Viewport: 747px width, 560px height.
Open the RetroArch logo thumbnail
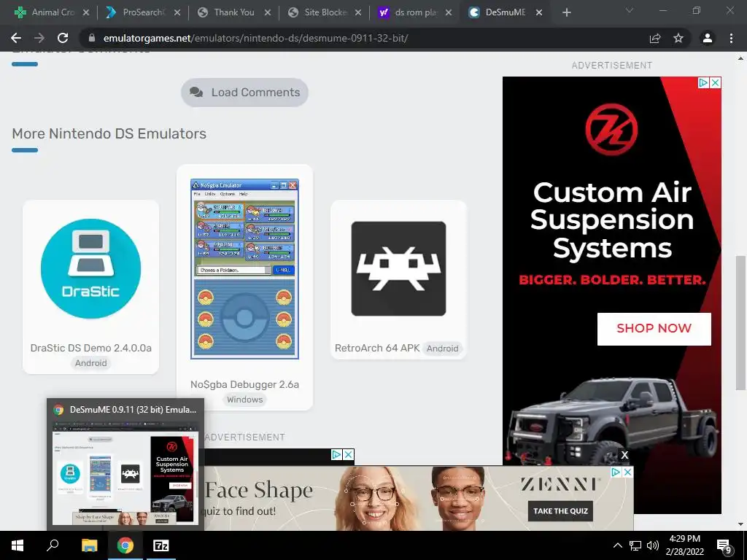pyautogui.click(x=398, y=268)
